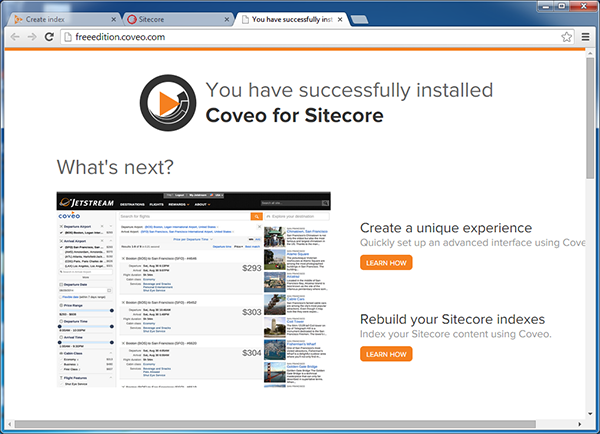
Task: Click the scroll left arrow
Action: [10, 424]
